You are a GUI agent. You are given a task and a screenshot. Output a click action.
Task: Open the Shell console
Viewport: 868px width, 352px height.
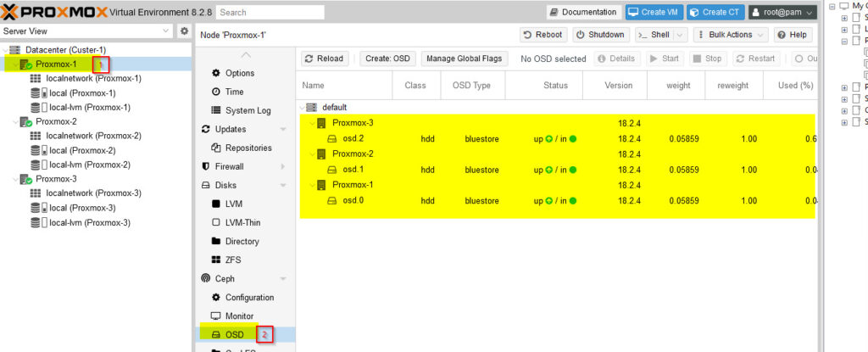click(654, 35)
